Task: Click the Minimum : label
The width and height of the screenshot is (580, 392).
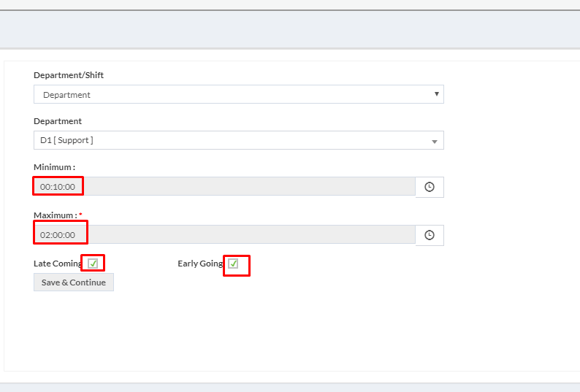Action: 54,167
